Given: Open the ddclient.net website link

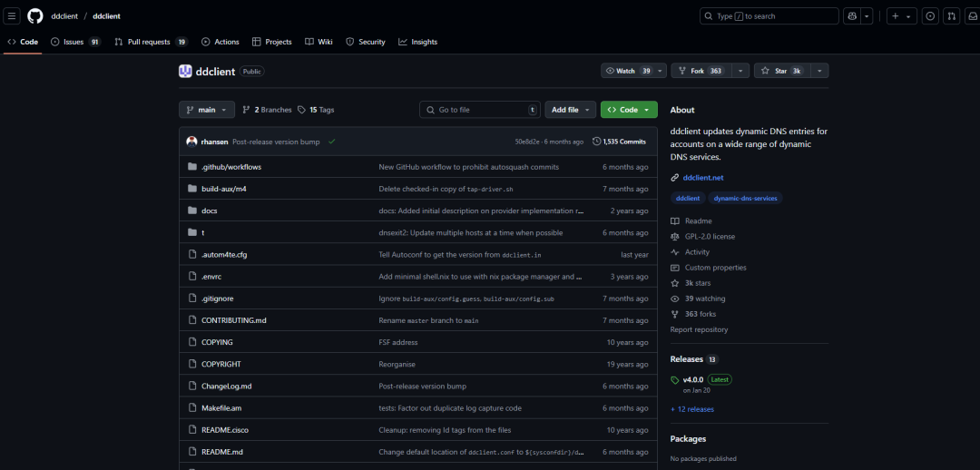Looking at the screenshot, I should [x=703, y=178].
